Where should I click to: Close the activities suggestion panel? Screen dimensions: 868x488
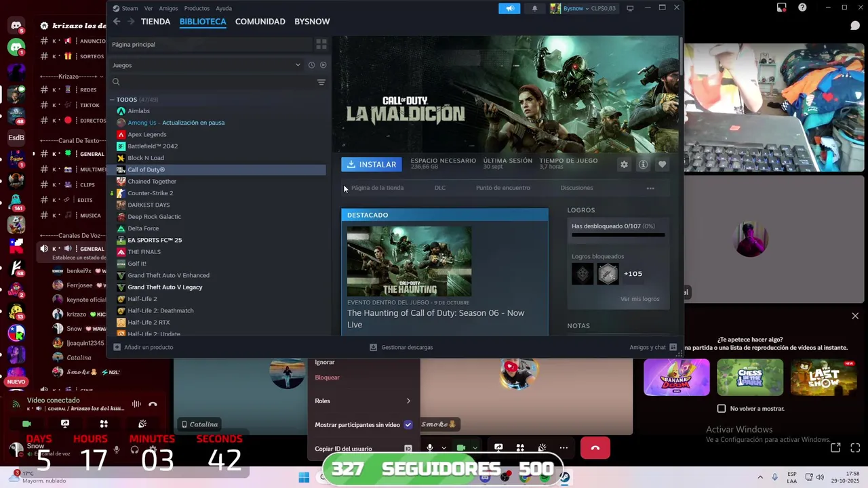(x=855, y=316)
